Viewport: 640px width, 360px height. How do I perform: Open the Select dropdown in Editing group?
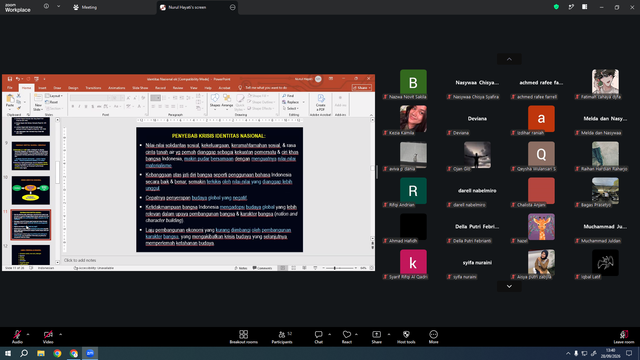[x=290, y=109]
